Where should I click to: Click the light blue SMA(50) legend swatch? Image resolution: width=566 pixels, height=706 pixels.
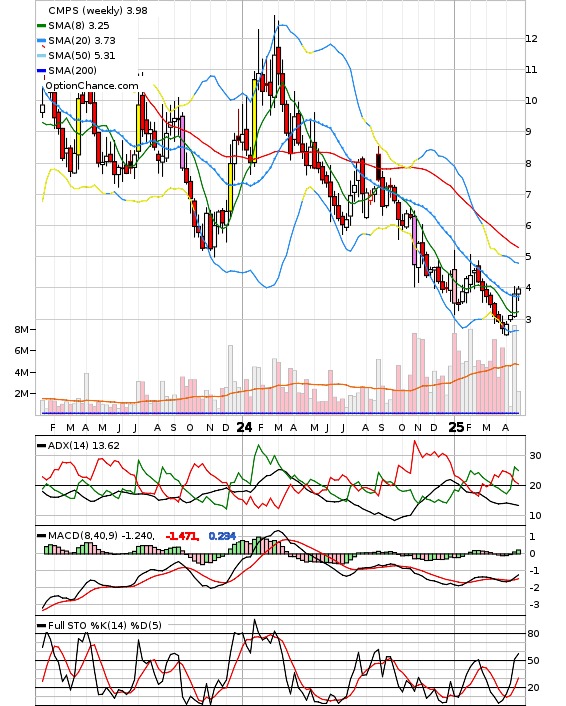tap(41, 55)
